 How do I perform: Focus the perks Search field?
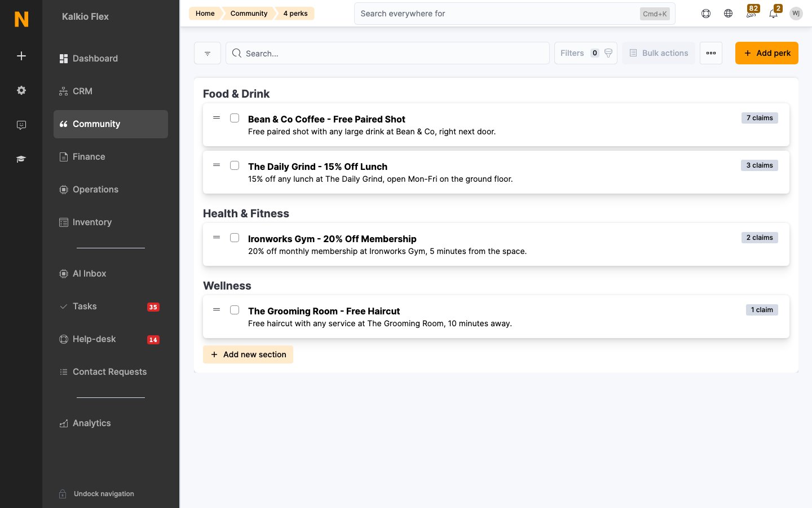(x=388, y=53)
